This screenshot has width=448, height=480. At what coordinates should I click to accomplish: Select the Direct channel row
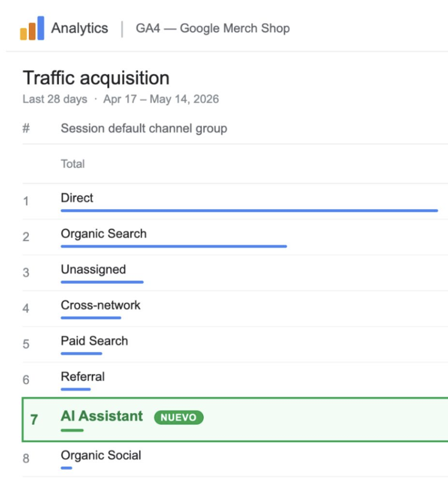click(x=235, y=201)
